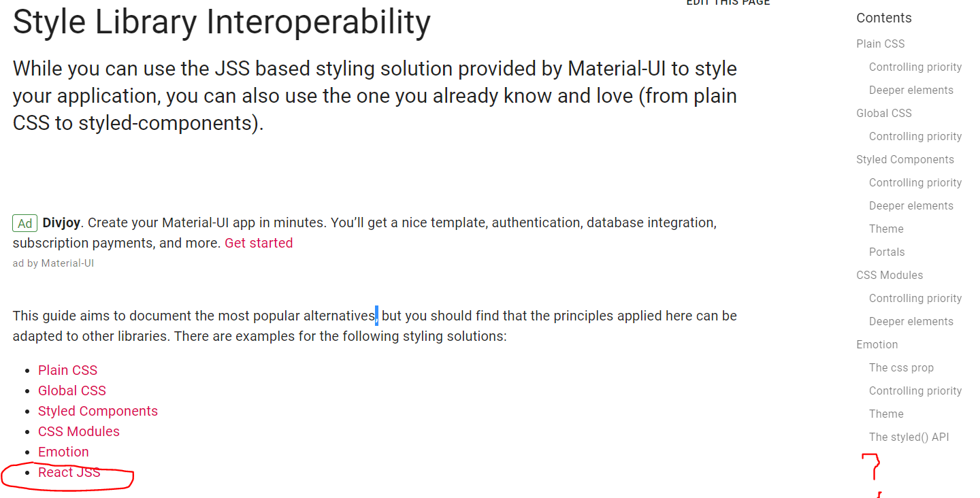
Task: Click the Style Library Interoperability page heading
Action: 220,22
